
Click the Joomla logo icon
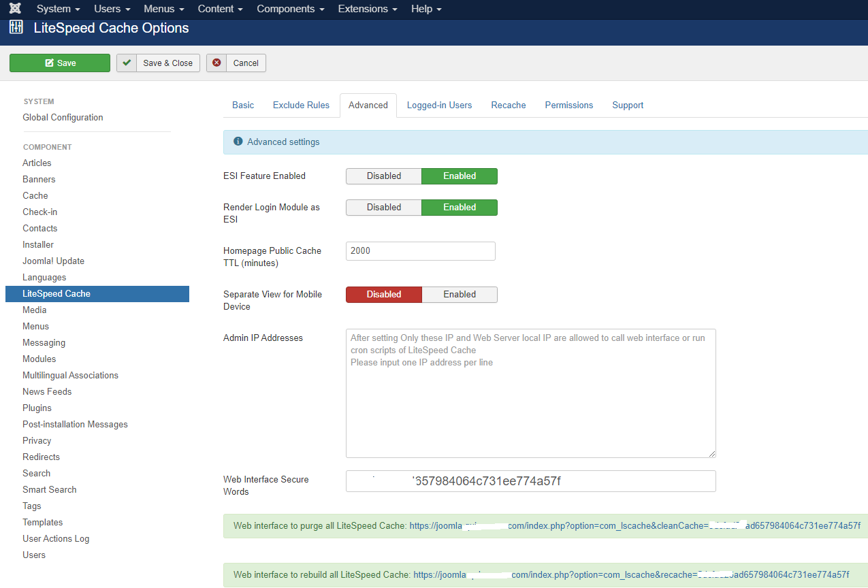coord(16,9)
